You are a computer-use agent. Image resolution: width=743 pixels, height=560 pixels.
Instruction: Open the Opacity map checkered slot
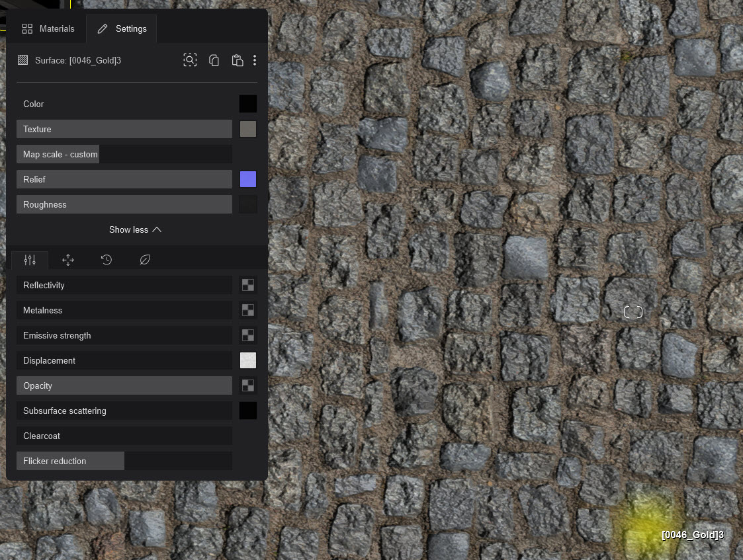pos(248,385)
